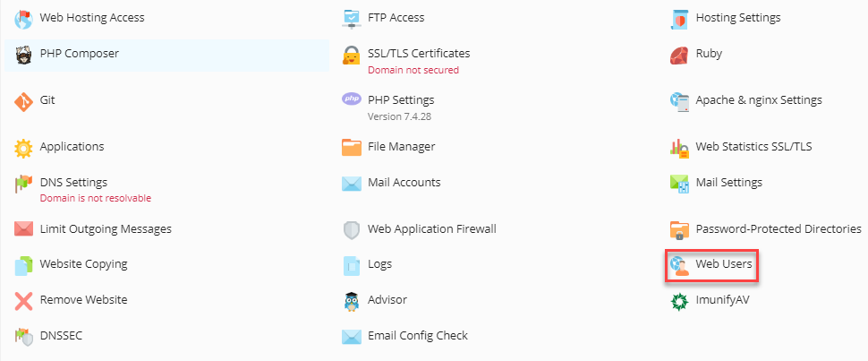Select the Ruby gem icon
This screenshot has height=361, width=868.
coord(679,55)
